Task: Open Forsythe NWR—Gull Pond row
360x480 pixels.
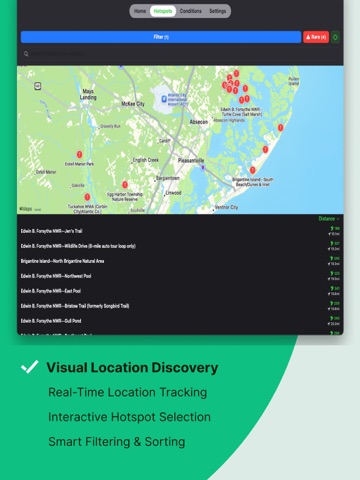Action: point(180,321)
